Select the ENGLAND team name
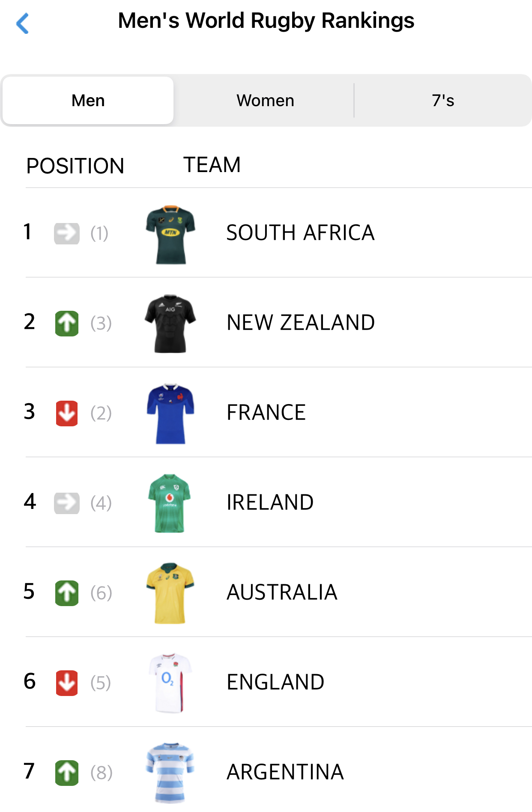532x812 pixels. click(x=275, y=682)
